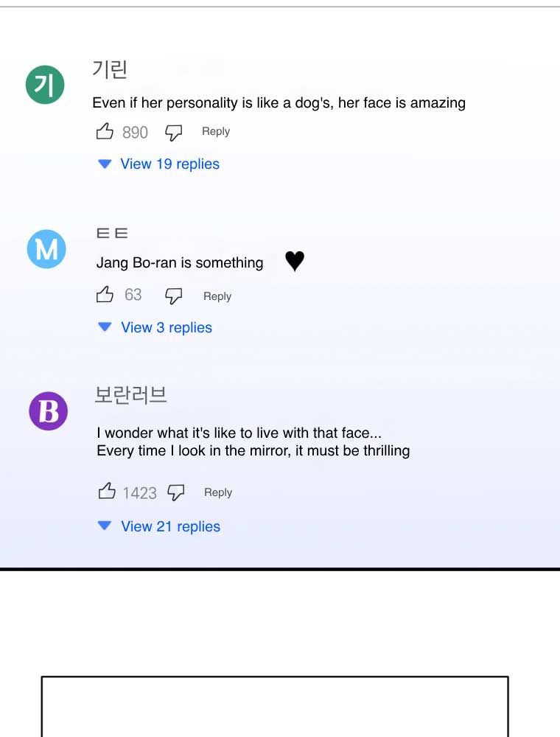Open the blue M profile avatar
The image size is (560, 737).
(x=46, y=249)
